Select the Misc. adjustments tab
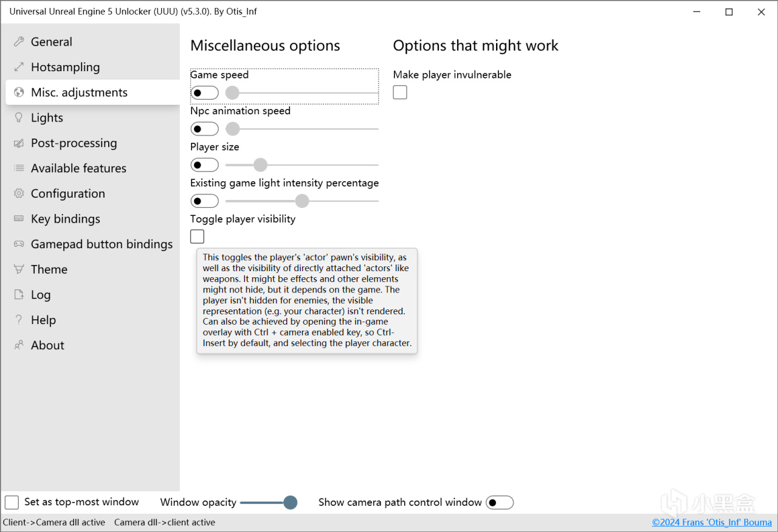 coord(92,92)
